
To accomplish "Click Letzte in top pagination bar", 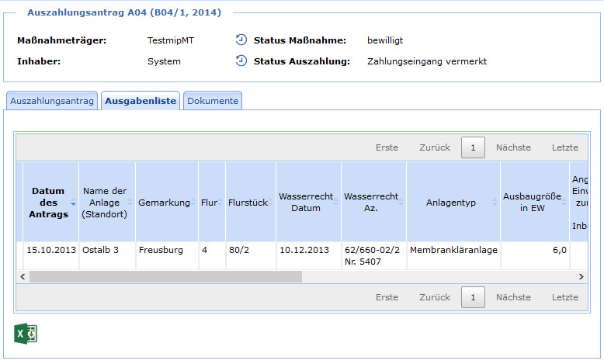I will click(564, 147).
